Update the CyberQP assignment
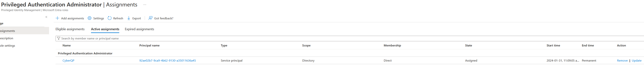This screenshot has width=644, height=68. coord(637,61)
